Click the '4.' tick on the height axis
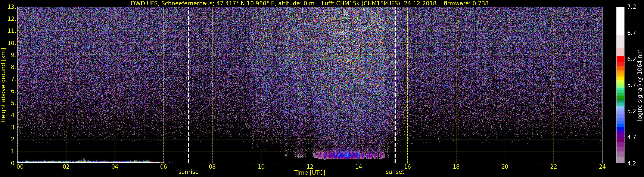Screen dimensions: 644x177 pyautogui.click(x=13, y=115)
